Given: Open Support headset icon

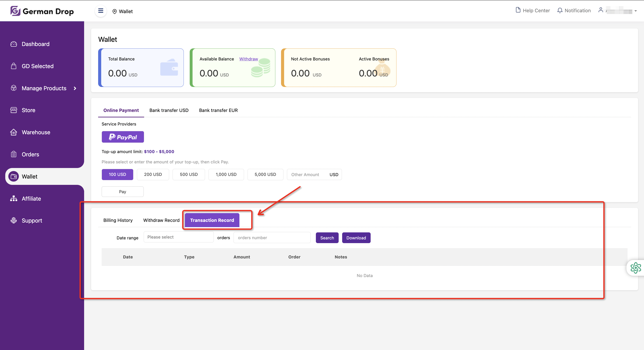Looking at the screenshot, I should [14, 221].
